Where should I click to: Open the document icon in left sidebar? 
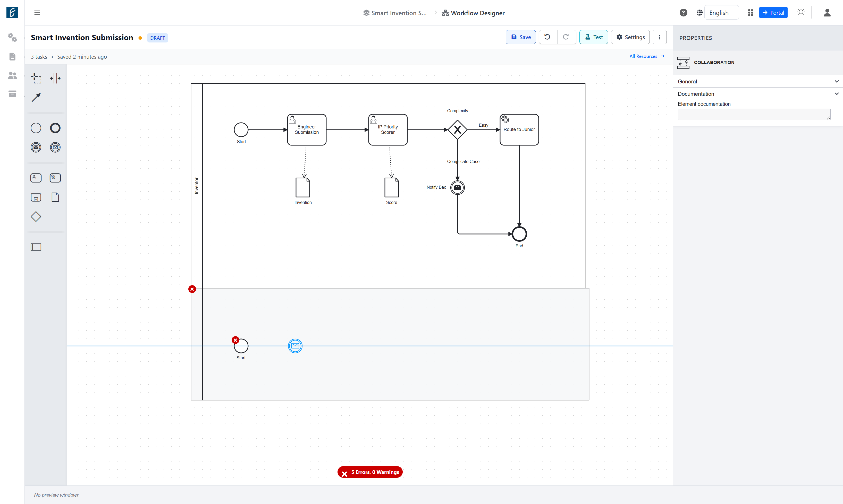pos(12,56)
